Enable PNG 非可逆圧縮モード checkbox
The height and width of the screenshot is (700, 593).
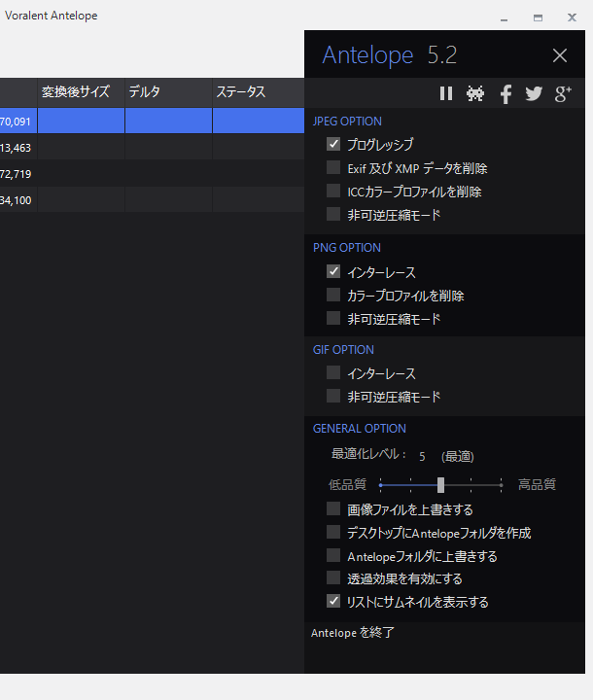(x=333, y=318)
